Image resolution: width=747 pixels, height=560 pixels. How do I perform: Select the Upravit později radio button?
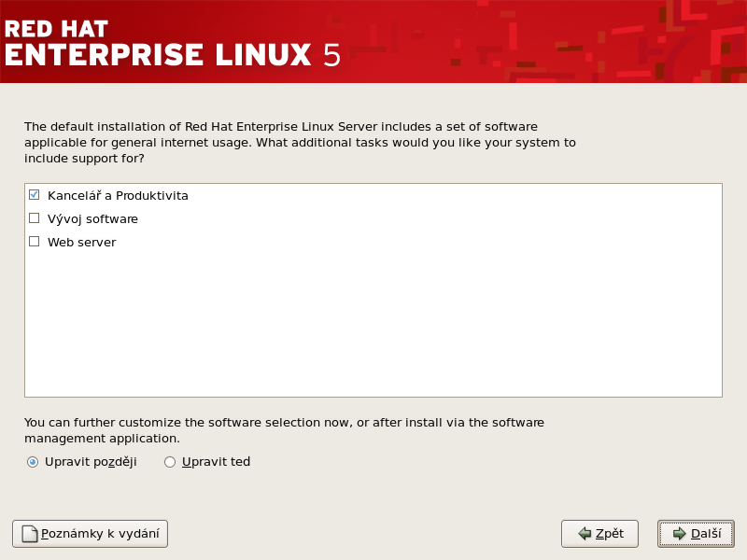pyautogui.click(x=33, y=462)
